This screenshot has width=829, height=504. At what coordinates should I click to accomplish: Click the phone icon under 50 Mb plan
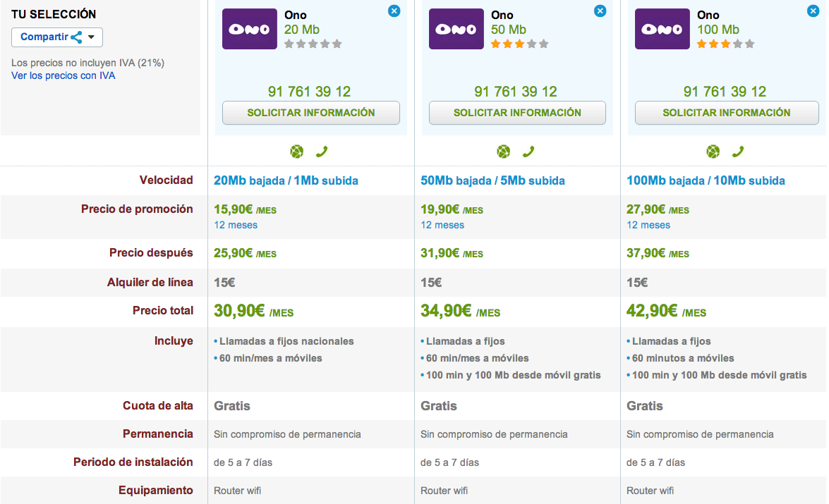528,152
